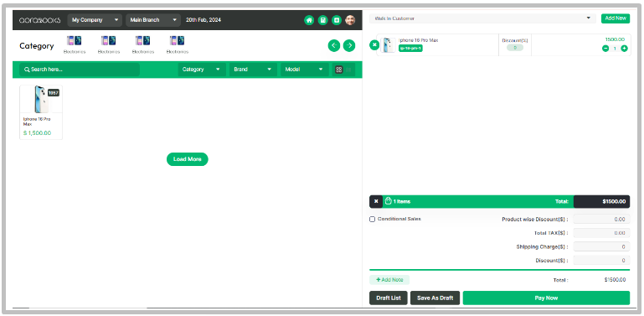Open the Walk In Customer dropdown
Image resolution: width=644 pixels, height=316 pixels.
coord(482,18)
